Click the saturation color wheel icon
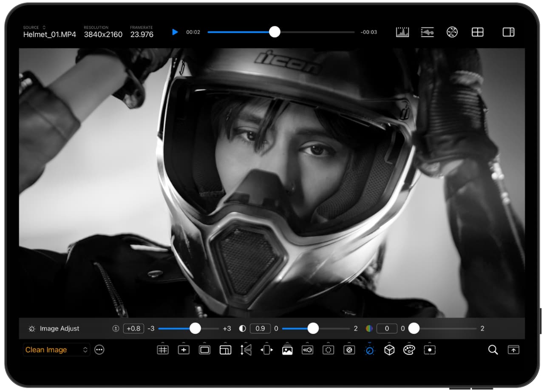This screenshot has width=544, height=392. 369,328
